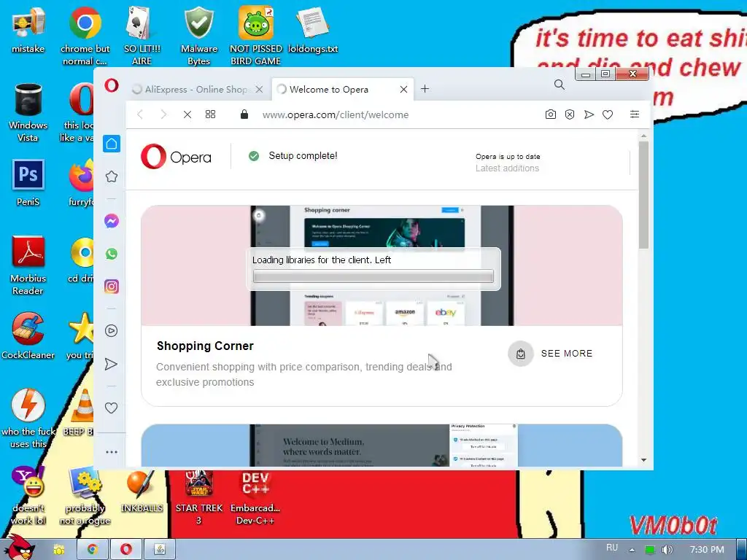Click the back navigation arrow

140,114
